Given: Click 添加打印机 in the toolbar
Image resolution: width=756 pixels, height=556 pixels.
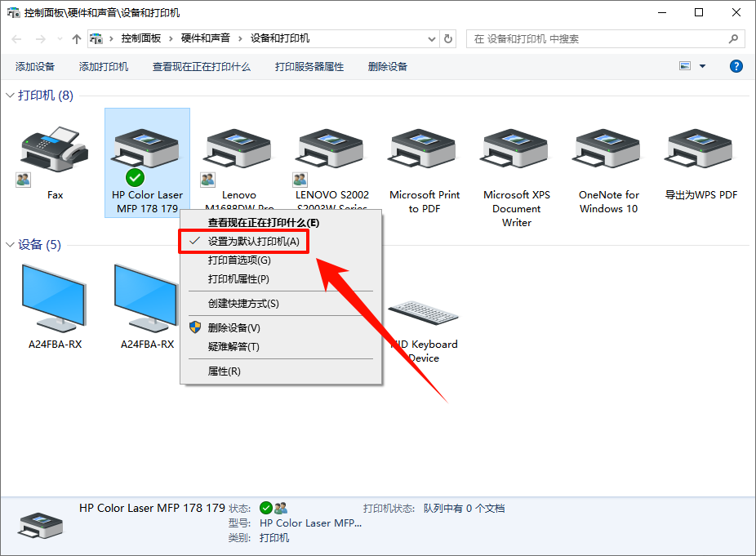Looking at the screenshot, I should click(x=104, y=67).
